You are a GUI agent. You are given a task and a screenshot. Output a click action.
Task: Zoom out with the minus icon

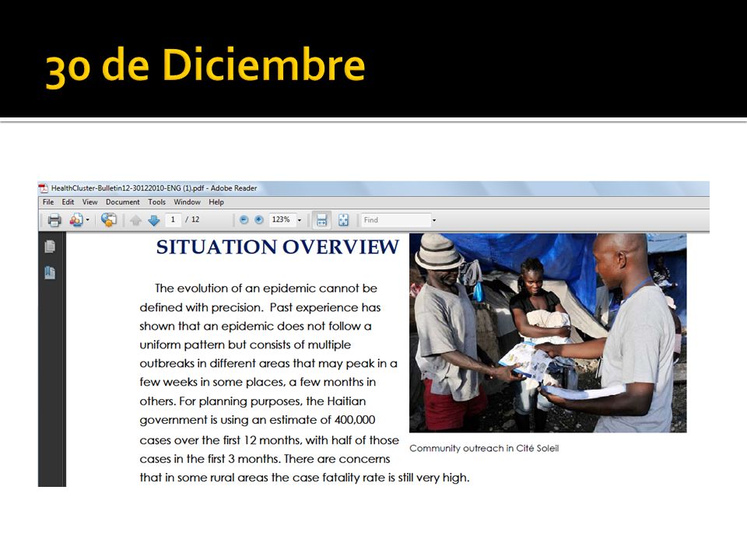(x=244, y=219)
